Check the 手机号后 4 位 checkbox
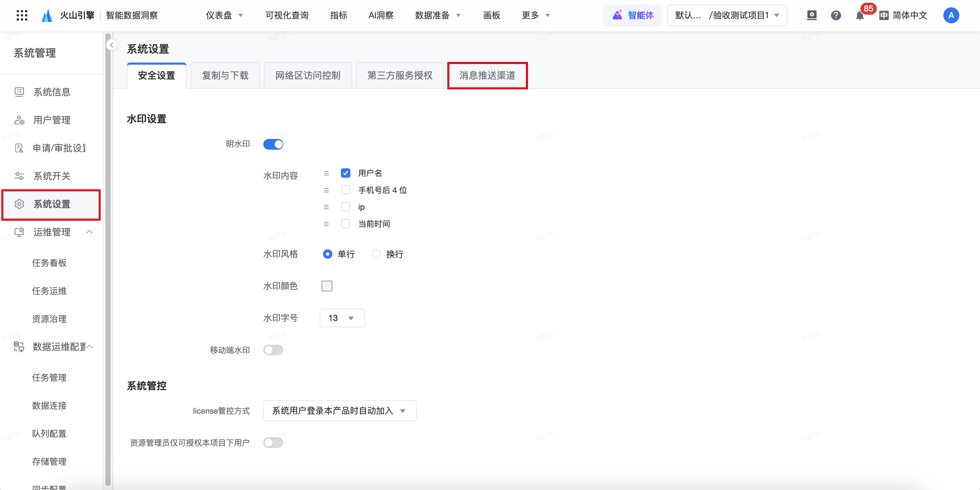The image size is (980, 490). (345, 190)
